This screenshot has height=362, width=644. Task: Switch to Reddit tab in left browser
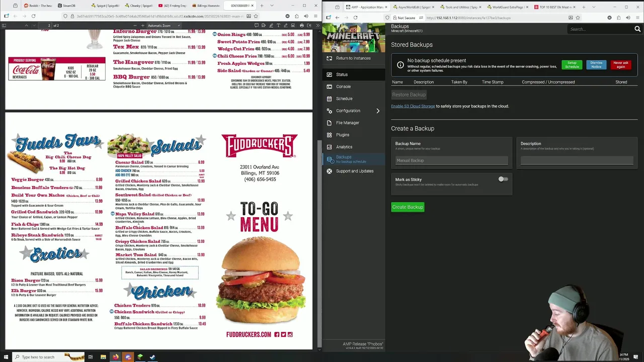click(38, 6)
